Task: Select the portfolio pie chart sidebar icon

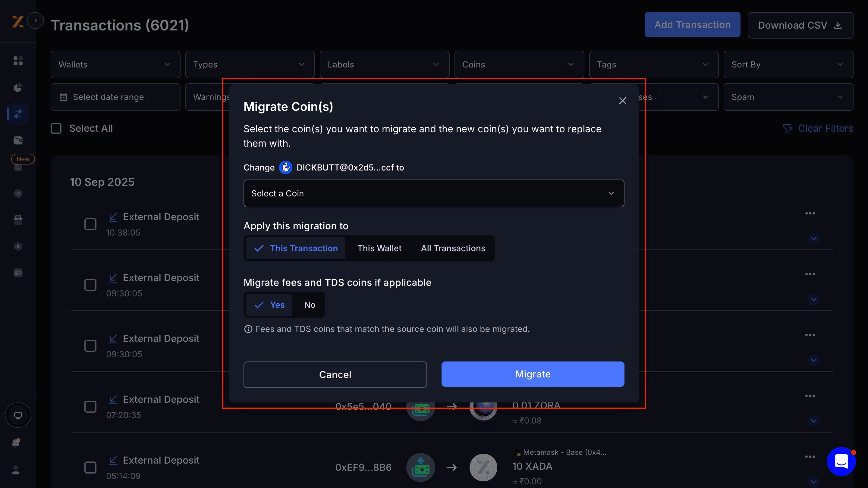Action: [x=17, y=88]
